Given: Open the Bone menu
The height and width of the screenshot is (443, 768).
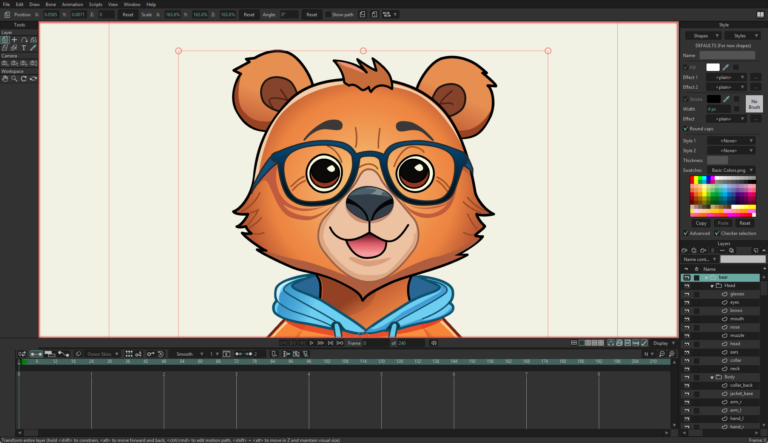Looking at the screenshot, I should [50, 4].
